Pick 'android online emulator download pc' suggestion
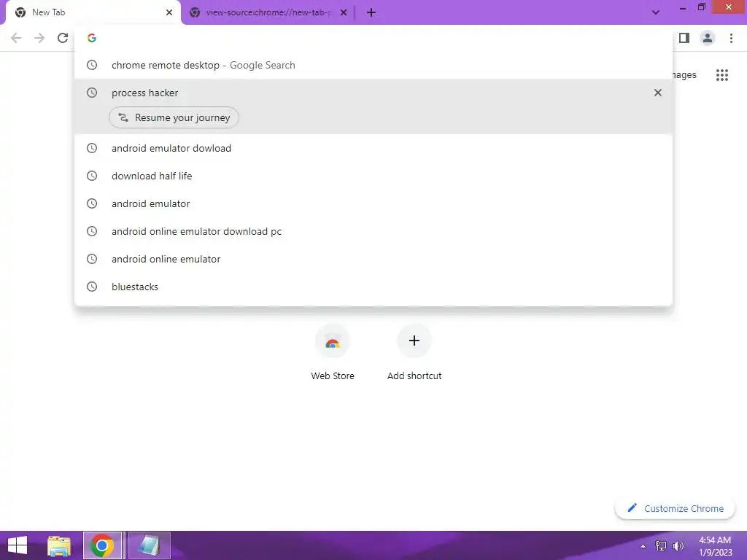 373,231
